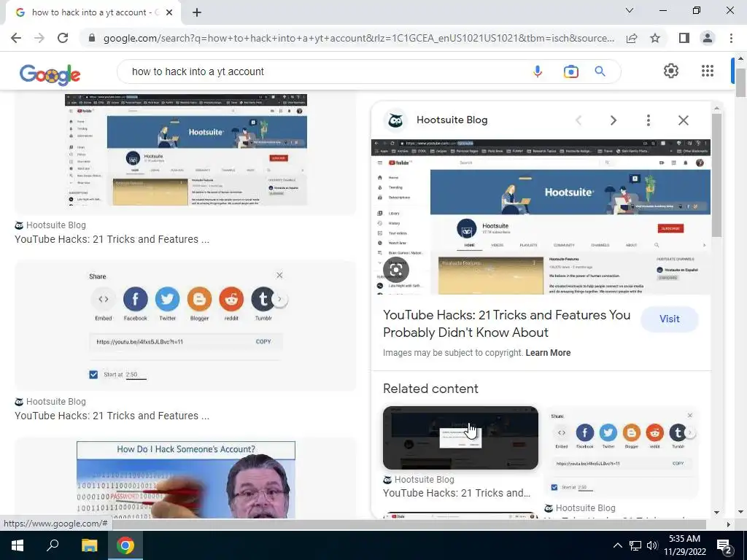Open the related Share dialog thumbnail
Screen dimensions: 747x560
(x=622, y=452)
